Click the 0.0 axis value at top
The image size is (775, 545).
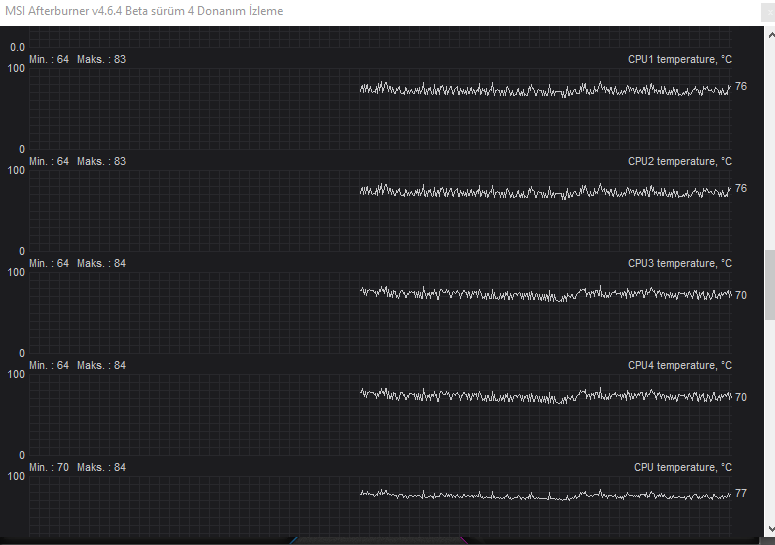click(x=17, y=47)
